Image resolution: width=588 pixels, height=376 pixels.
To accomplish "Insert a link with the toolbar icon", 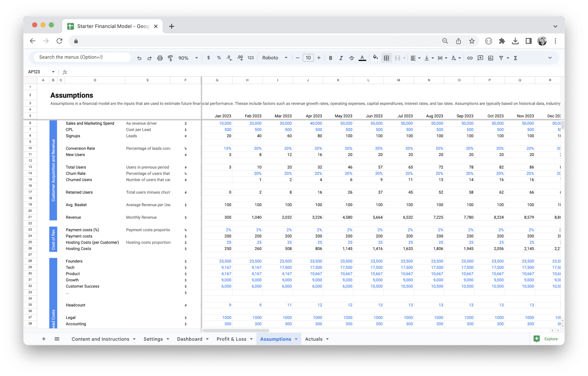I will [x=470, y=58].
